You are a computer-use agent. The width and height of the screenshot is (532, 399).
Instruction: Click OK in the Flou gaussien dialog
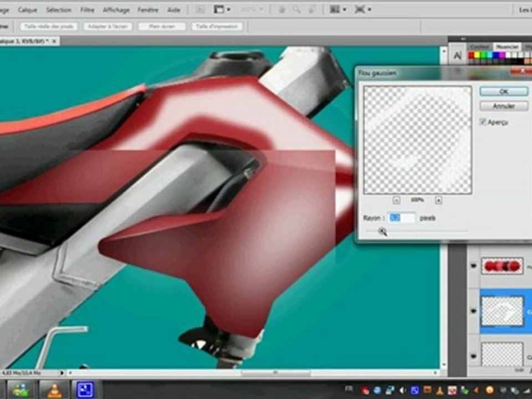(x=504, y=91)
